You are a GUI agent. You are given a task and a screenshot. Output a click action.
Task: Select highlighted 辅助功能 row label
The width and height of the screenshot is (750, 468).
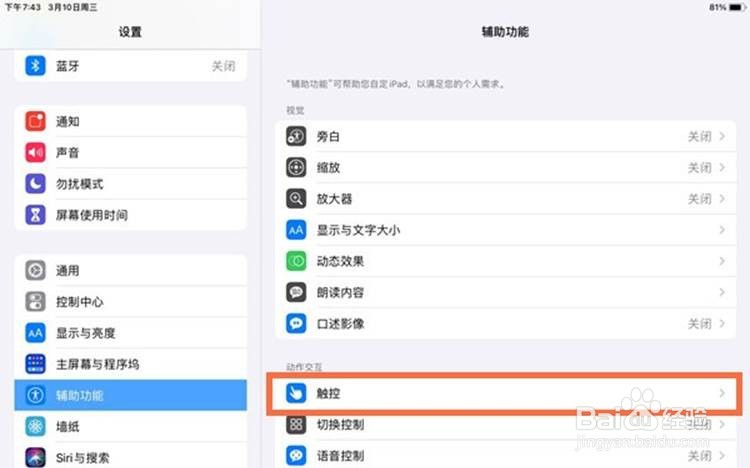coord(79,396)
